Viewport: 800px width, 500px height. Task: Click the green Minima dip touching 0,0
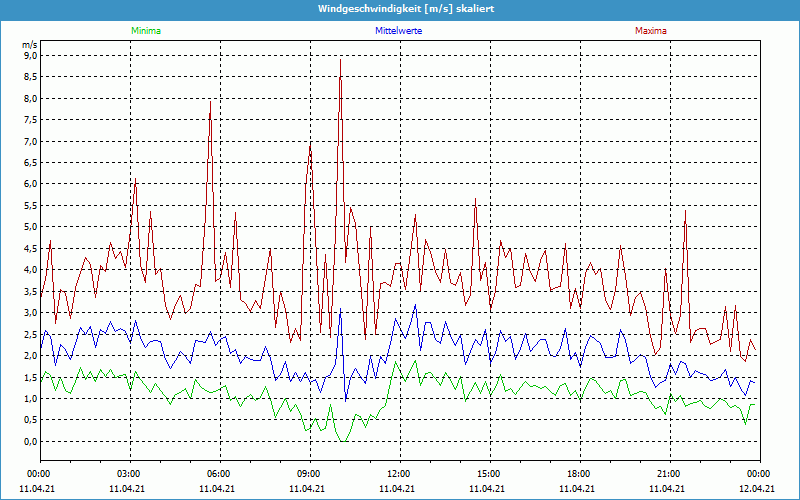click(342, 440)
